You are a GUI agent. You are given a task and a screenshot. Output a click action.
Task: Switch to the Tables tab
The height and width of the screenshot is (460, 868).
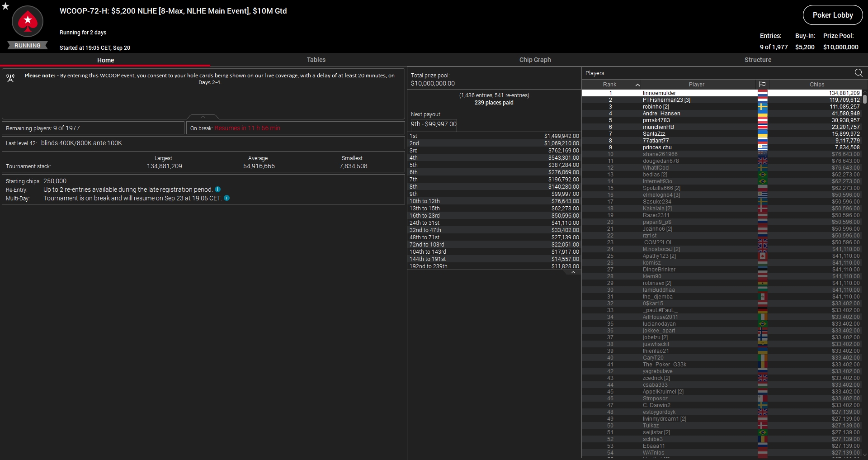point(316,60)
